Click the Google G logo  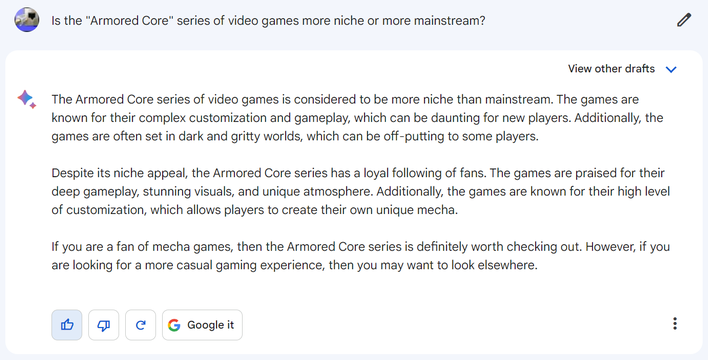click(174, 325)
